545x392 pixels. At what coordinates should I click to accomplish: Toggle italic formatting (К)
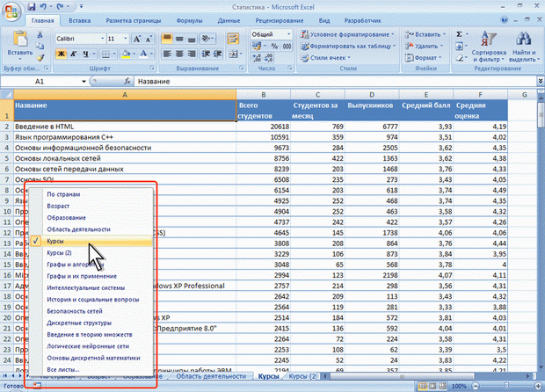74,54
